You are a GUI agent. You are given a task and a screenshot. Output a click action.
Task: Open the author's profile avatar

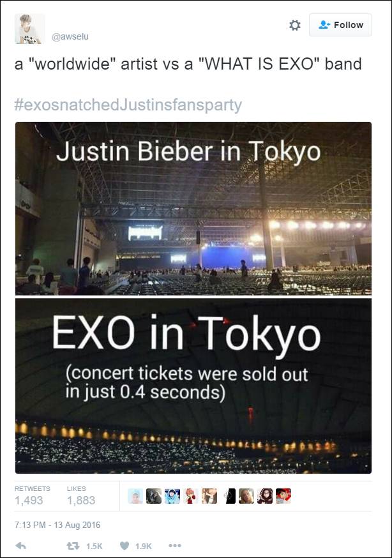(30, 29)
